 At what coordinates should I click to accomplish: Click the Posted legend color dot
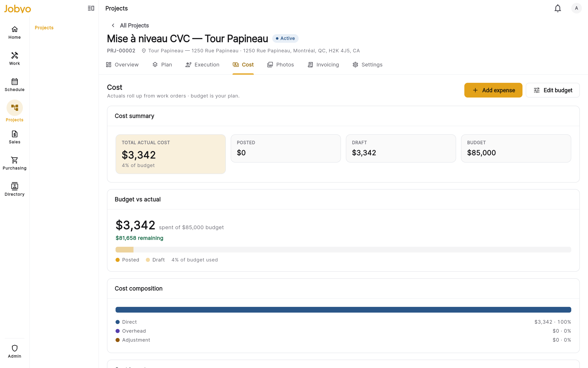point(118,260)
